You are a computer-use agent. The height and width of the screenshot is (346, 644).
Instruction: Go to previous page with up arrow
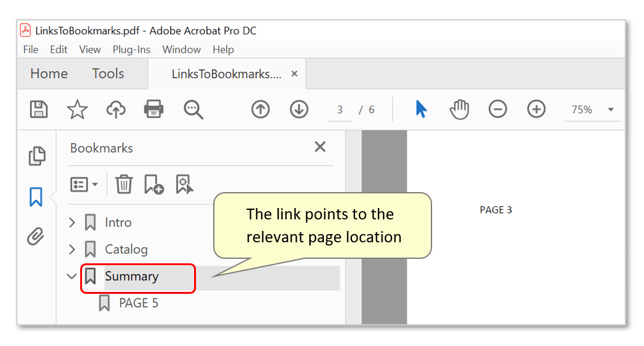[260, 109]
